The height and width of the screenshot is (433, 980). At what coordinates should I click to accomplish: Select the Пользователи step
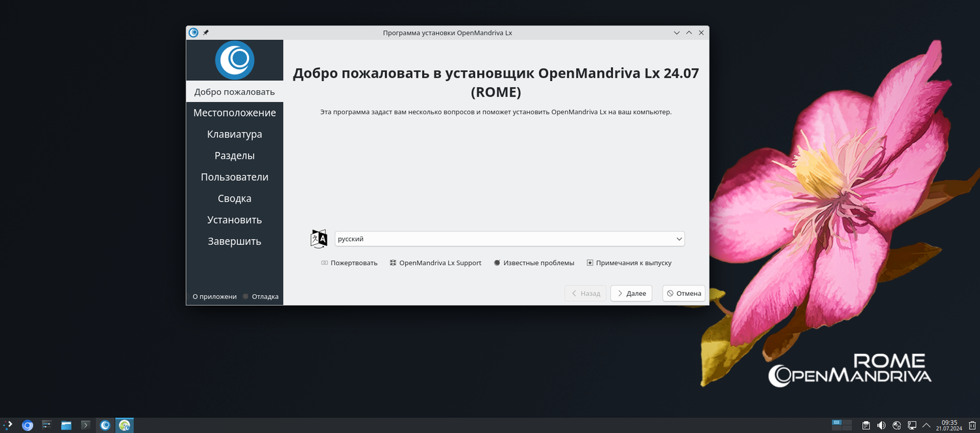click(235, 177)
